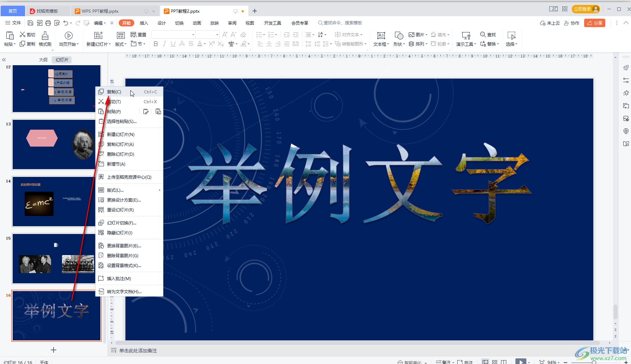631x364 pixels.
Task: Click the 分享 share button
Action: (595, 23)
